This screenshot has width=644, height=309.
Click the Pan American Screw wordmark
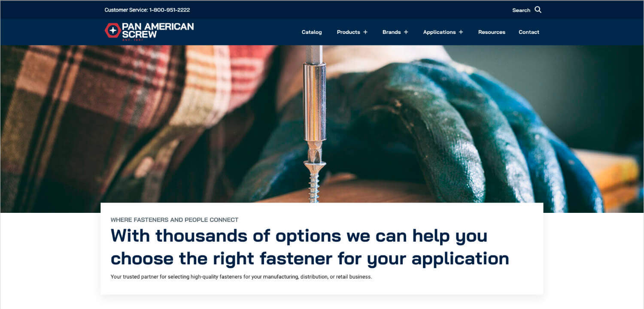click(x=158, y=30)
